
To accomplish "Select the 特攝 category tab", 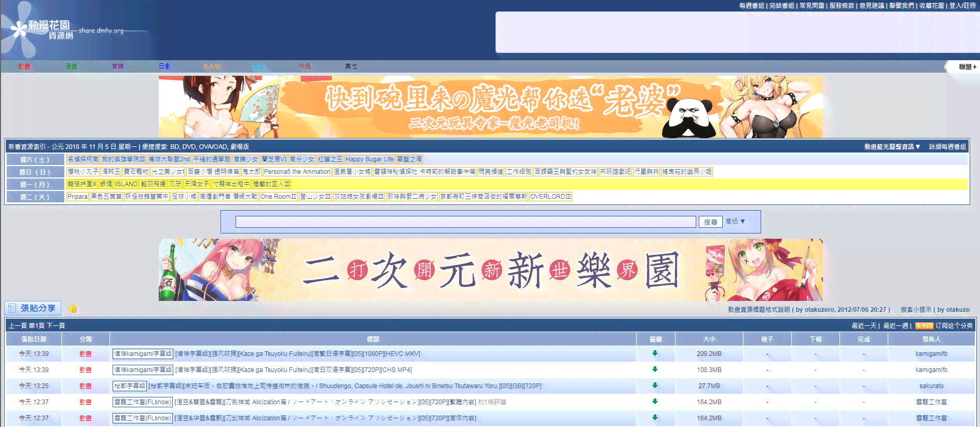I will [x=305, y=66].
